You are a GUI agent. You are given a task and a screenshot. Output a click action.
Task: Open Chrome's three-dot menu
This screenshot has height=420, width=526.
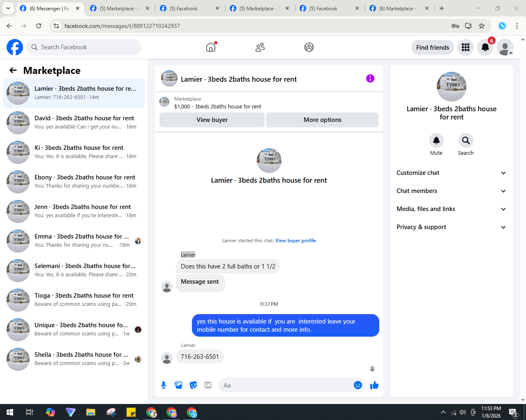517,26
